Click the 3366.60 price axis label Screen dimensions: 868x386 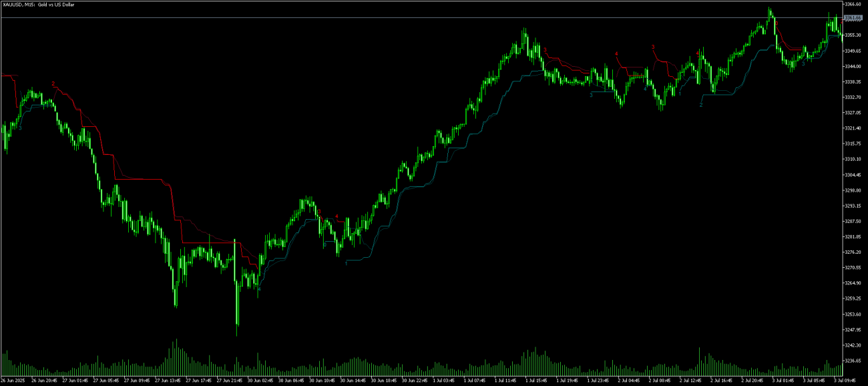(854, 4)
